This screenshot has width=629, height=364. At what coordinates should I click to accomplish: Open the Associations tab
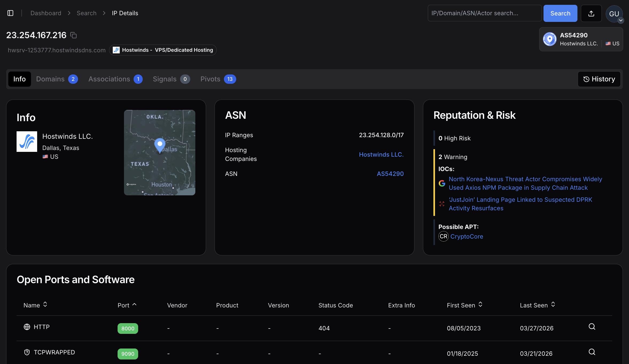(115, 79)
